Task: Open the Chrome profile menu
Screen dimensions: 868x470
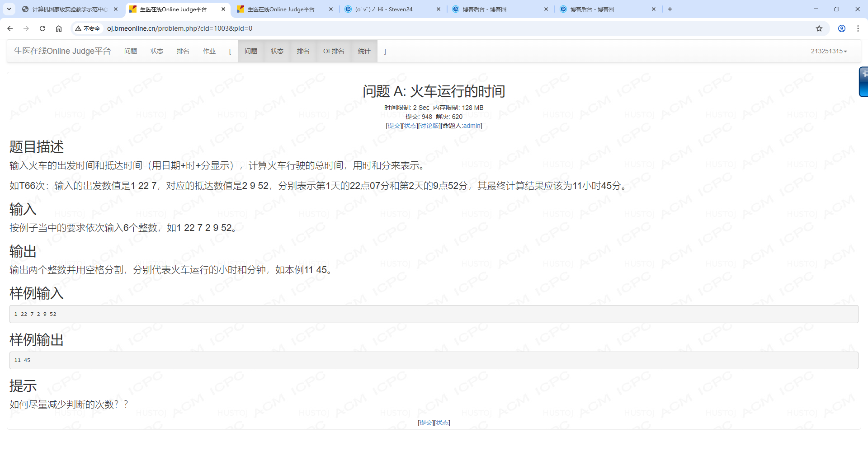Action: [842, 28]
